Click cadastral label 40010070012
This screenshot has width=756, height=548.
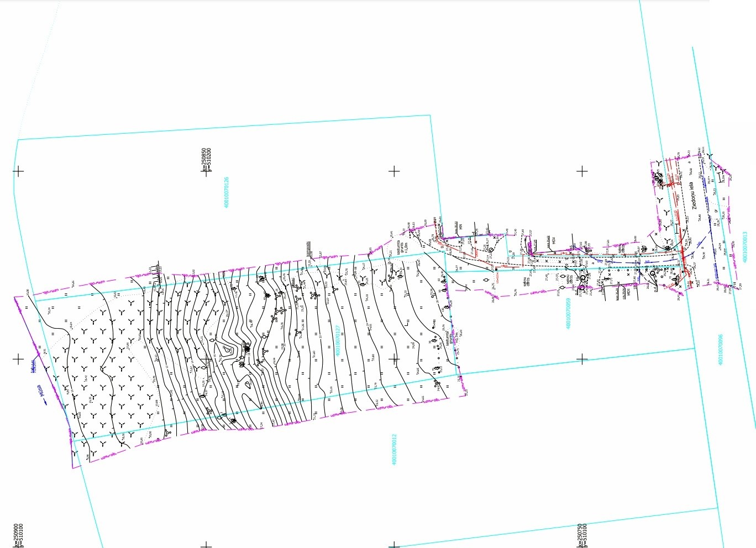coord(394,449)
